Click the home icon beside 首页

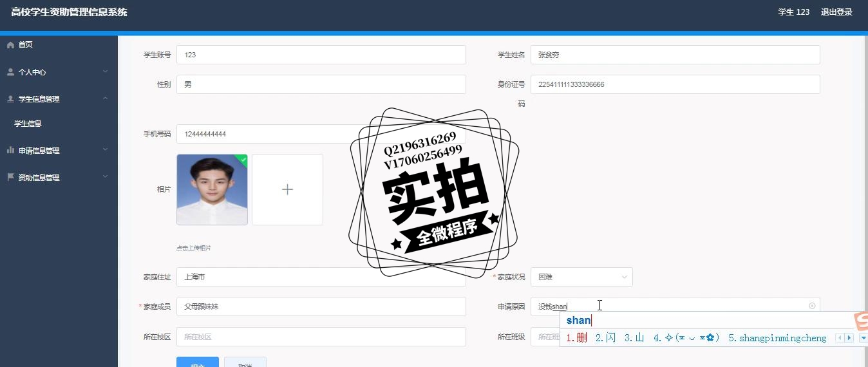click(10, 45)
